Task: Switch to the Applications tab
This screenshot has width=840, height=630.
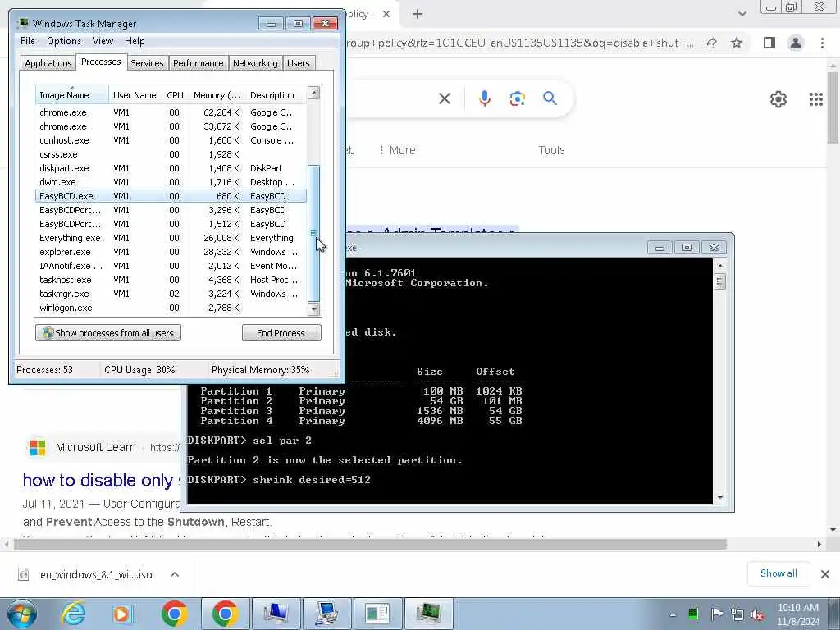Action: point(48,63)
